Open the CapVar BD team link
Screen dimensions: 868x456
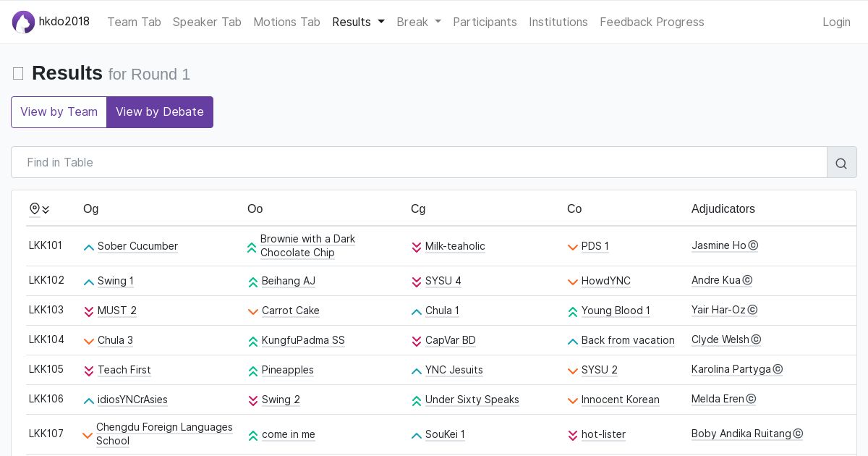[x=451, y=340]
